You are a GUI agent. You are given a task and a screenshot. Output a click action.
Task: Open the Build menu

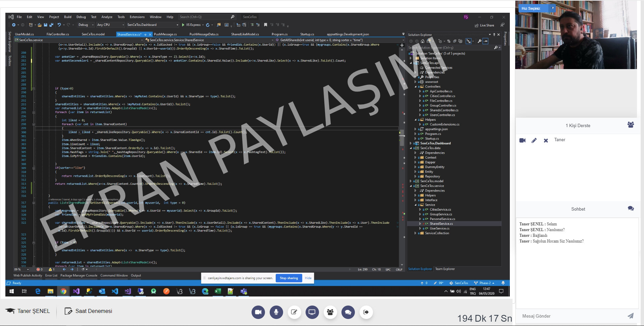(68, 17)
